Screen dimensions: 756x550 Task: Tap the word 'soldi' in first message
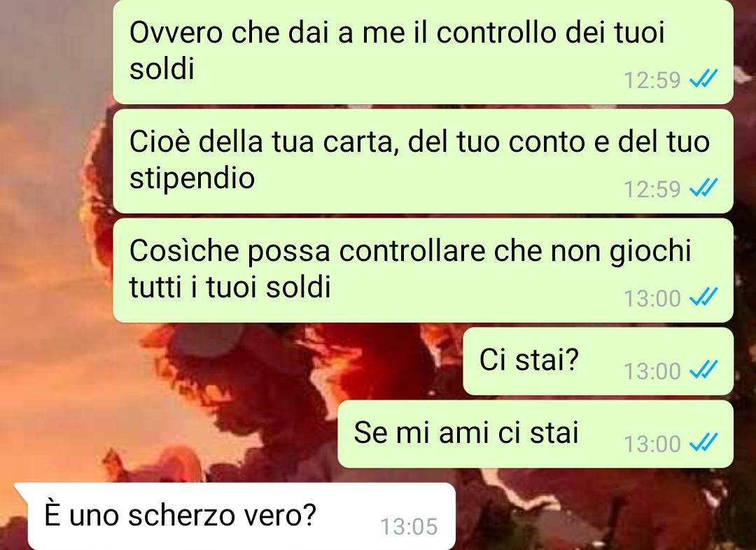click(162, 69)
